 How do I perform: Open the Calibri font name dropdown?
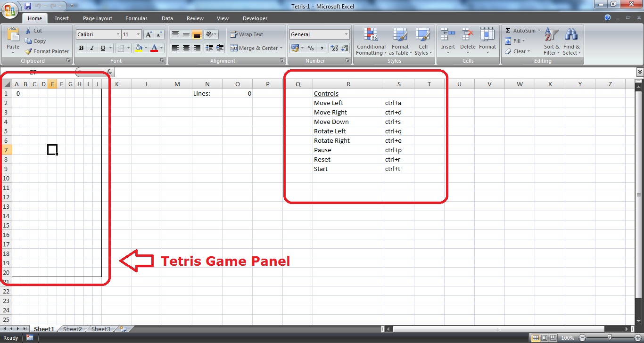(x=118, y=34)
